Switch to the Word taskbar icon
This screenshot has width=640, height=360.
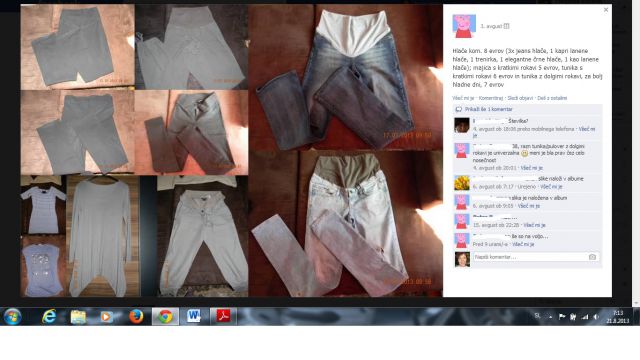point(194,316)
